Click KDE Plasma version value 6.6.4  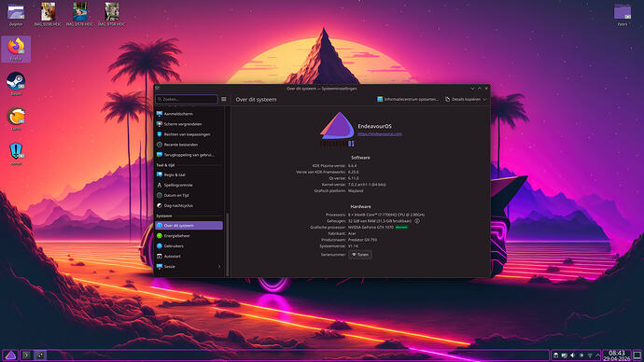point(353,166)
